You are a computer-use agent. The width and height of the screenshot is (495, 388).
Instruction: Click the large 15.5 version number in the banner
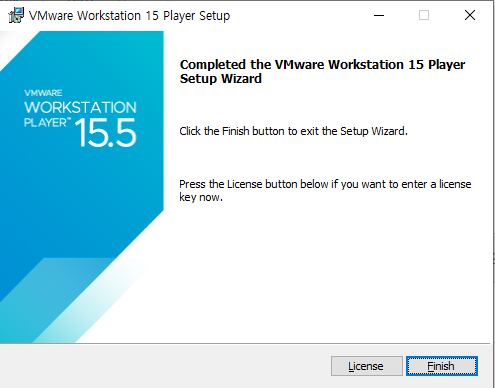click(105, 133)
